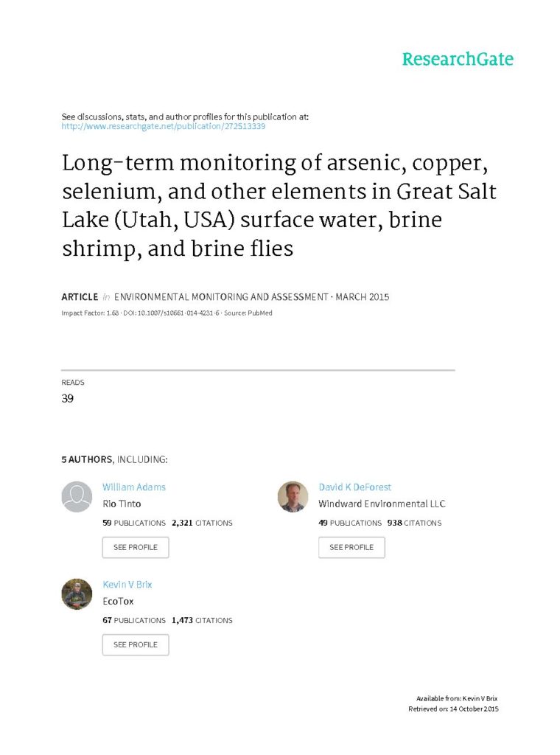Click the READS count 39
The width and height of the screenshot is (560, 755).
(67, 398)
